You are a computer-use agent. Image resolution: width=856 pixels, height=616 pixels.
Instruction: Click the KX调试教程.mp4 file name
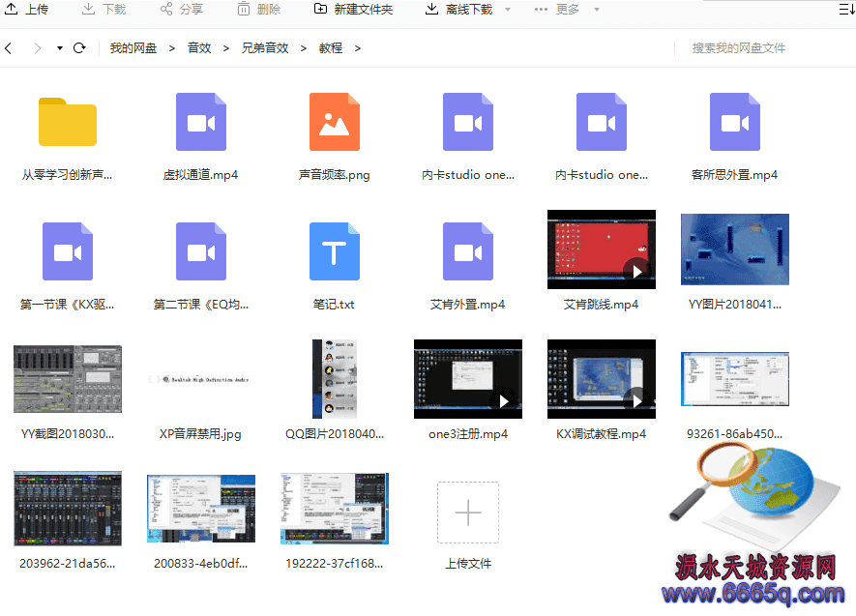pyautogui.click(x=601, y=434)
